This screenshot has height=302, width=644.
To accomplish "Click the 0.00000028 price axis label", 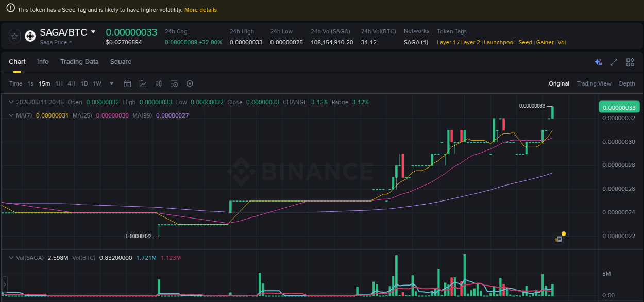I will 619,165.
